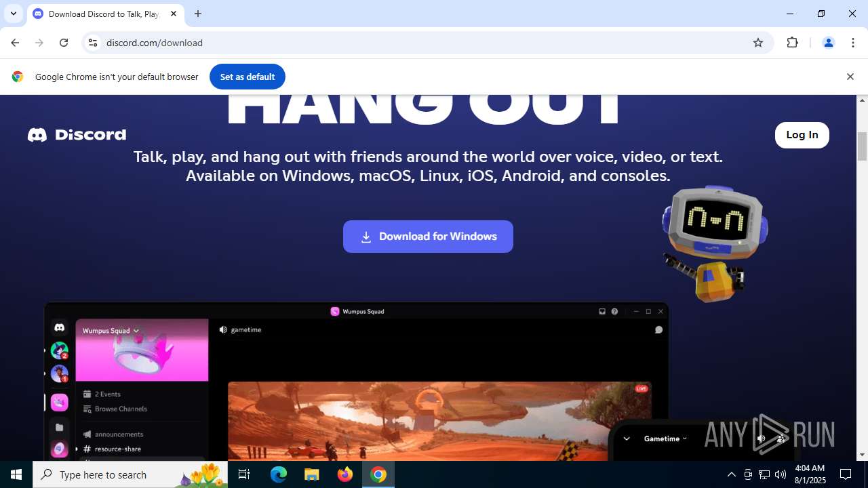Click the Chrome taskbar icon
This screenshot has height=488, width=868.
tap(378, 474)
